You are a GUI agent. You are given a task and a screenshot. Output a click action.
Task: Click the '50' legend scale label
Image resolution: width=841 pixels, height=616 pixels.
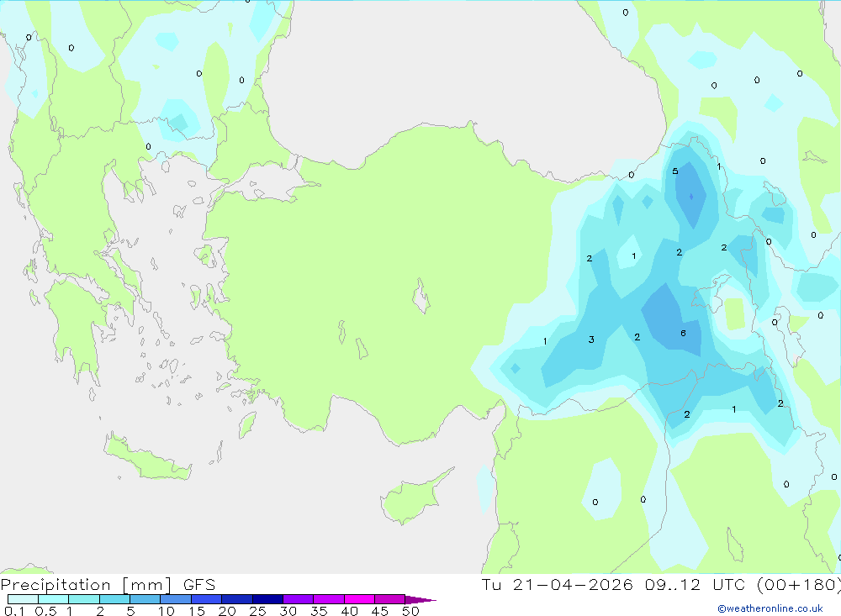[x=411, y=611]
